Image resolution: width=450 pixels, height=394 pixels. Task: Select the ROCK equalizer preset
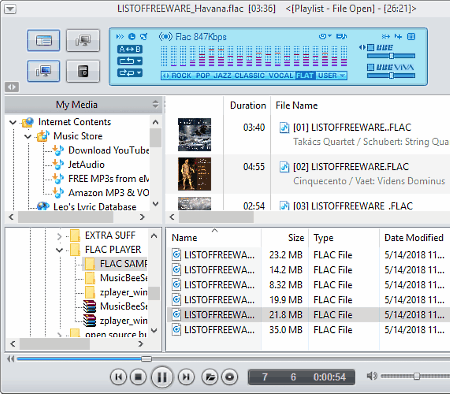click(x=181, y=76)
